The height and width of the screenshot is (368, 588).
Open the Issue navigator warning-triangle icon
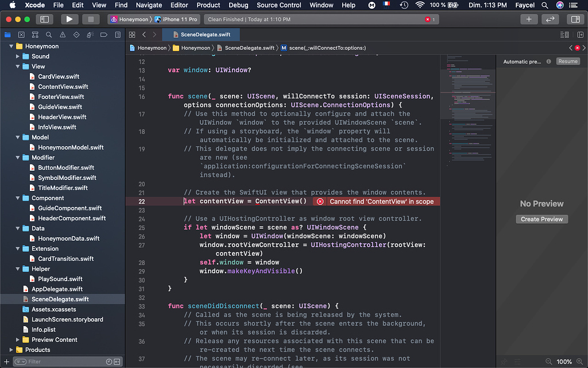pyautogui.click(x=63, y=34)
